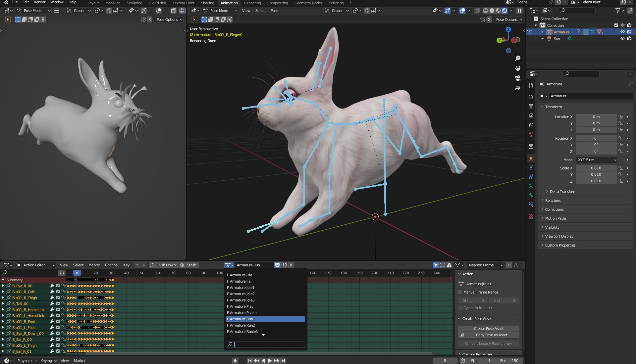Screen dimensions: 636x364
Task: Click the Scale X value field
Action: 596,168
